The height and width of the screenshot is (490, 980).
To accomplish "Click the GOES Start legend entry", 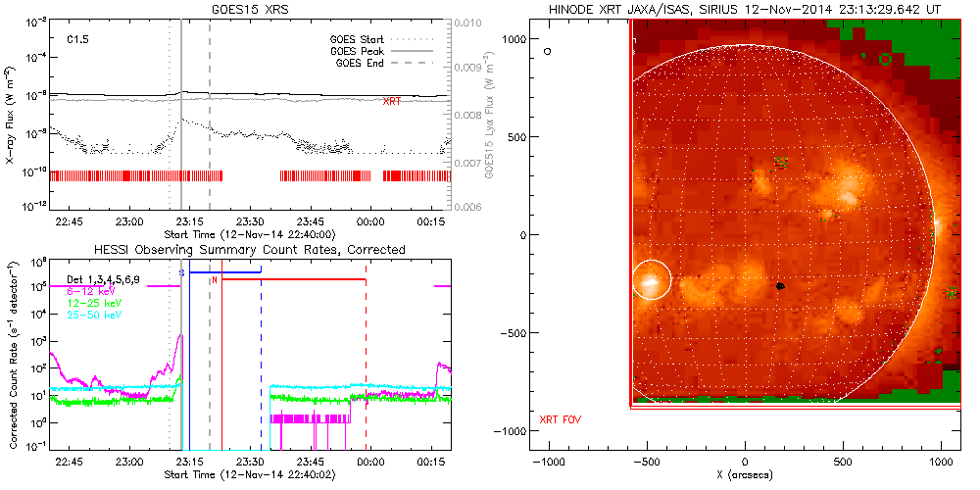I will coord(358,38).
